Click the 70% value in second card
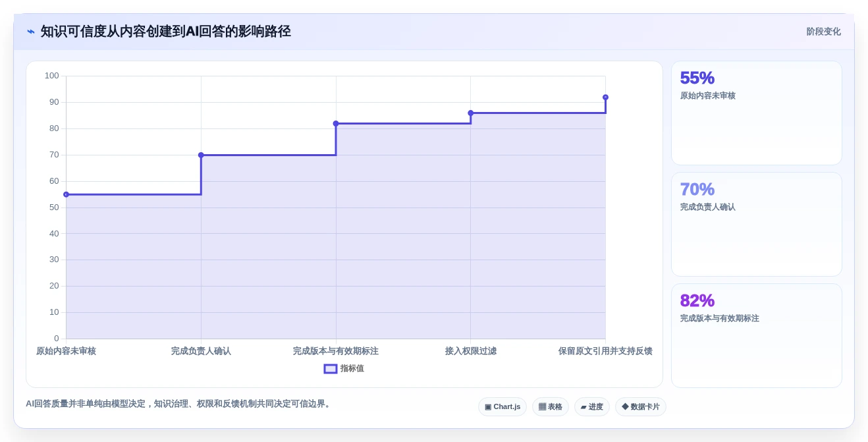The image size is (868, 442). [697, 189]
